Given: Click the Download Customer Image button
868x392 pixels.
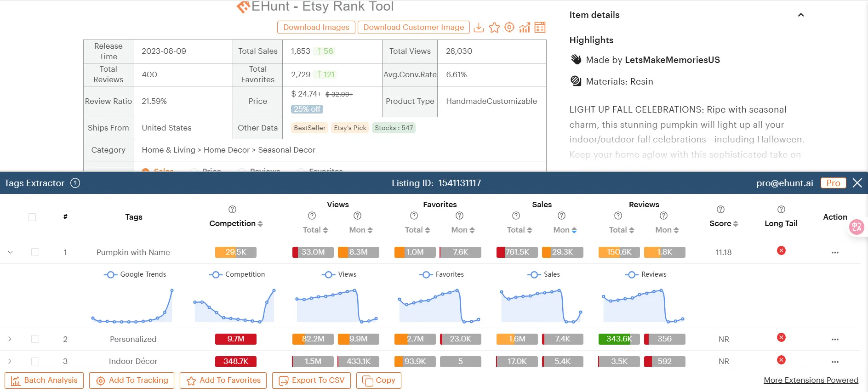Looking at the screenshot, I should [414, 27].
